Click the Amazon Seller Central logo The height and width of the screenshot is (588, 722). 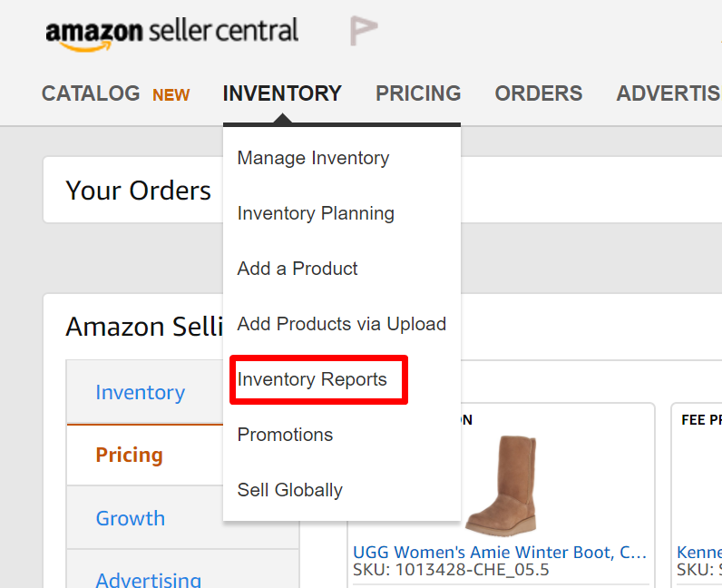(171, 34)
